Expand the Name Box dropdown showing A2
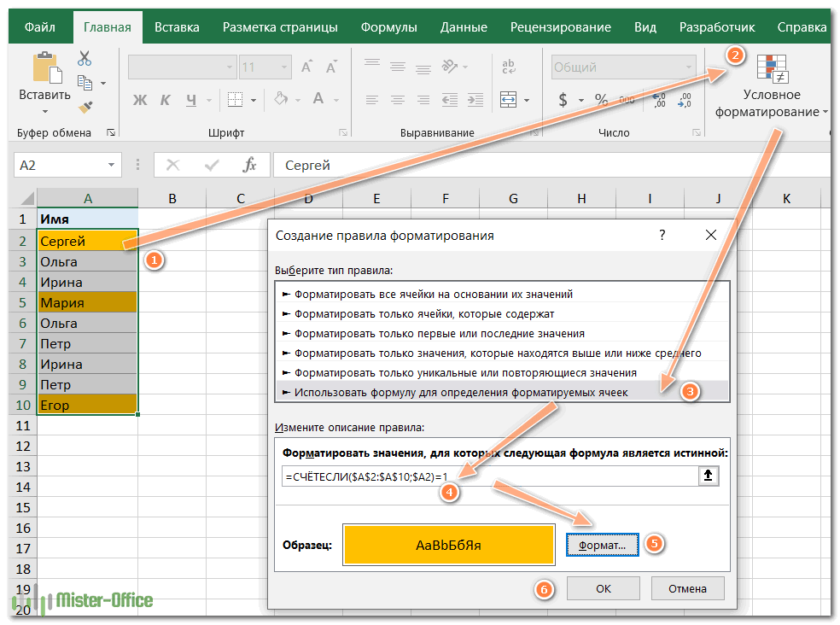 112,165
